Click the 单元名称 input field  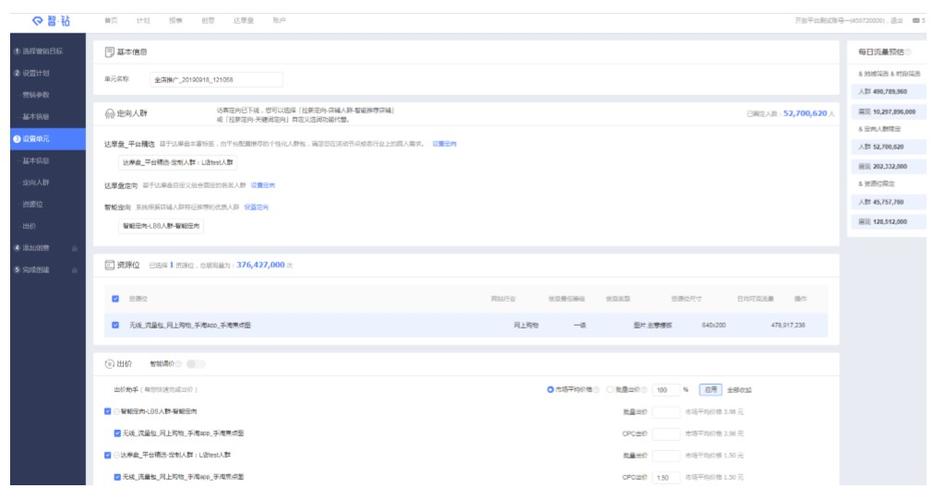pyautogui.click(x=216, y=79)
